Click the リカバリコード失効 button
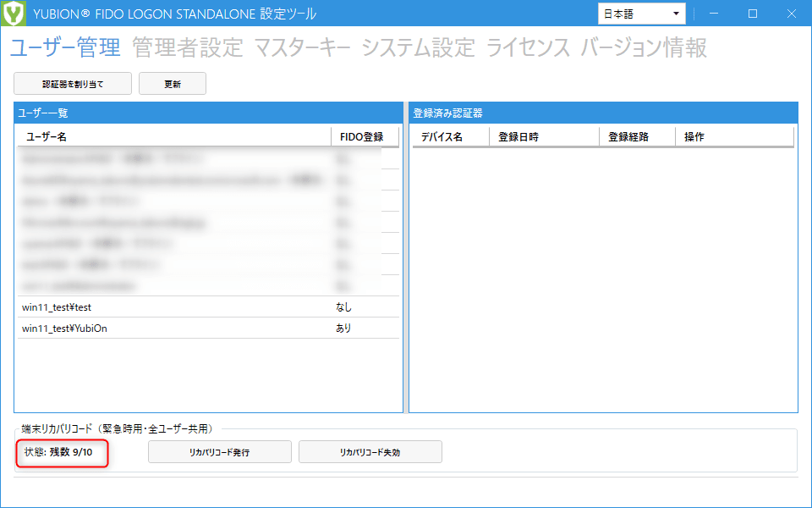The image size is (812, 508). coord(370,452)
